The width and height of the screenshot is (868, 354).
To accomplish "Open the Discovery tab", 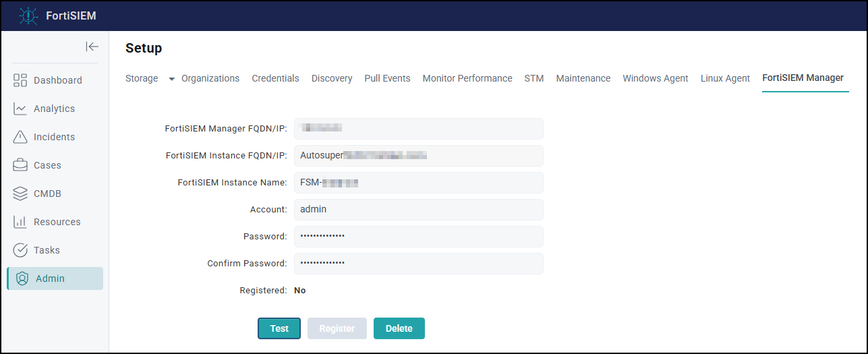I will click(332, 78).
